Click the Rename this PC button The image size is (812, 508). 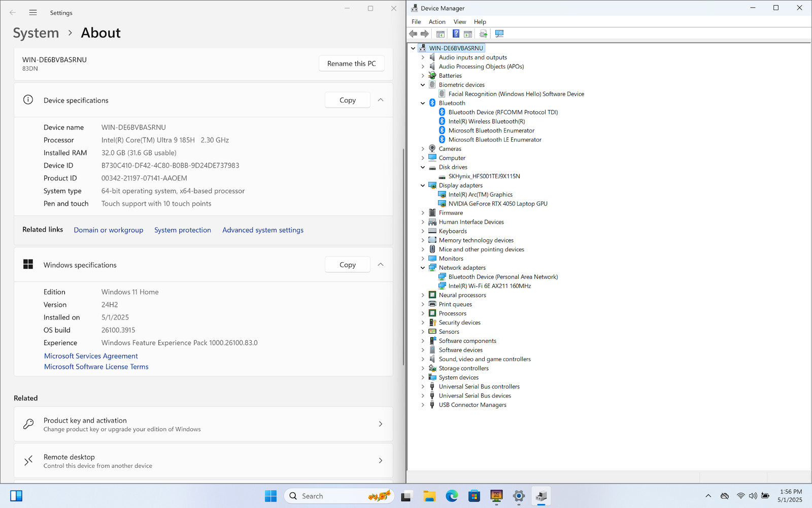tap(352, 63)
